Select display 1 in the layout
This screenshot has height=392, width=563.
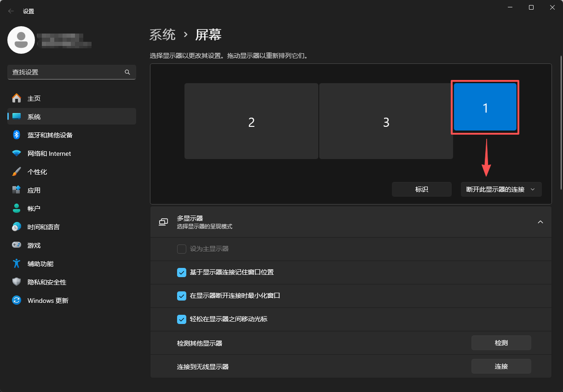[x=485, y=107]
